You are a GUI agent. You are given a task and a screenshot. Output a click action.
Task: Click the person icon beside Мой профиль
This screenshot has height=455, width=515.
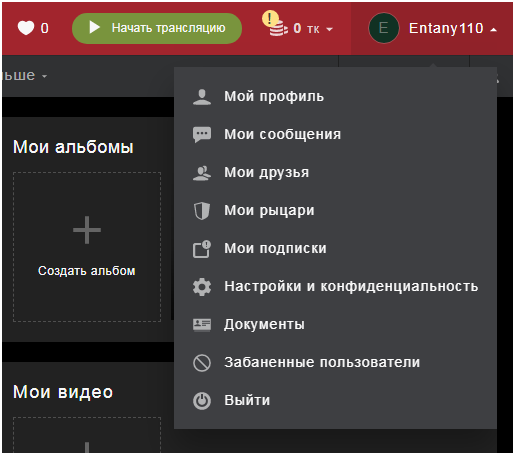pyautogui.click(x=202, y=97)
